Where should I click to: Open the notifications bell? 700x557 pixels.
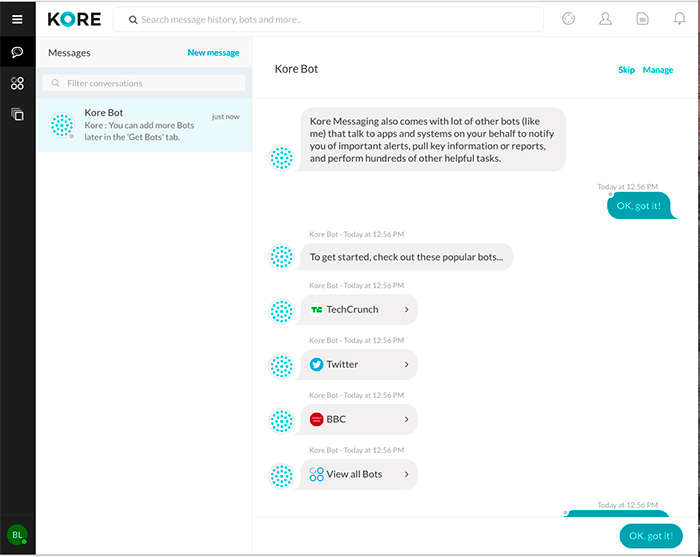[x=679, y=19]
